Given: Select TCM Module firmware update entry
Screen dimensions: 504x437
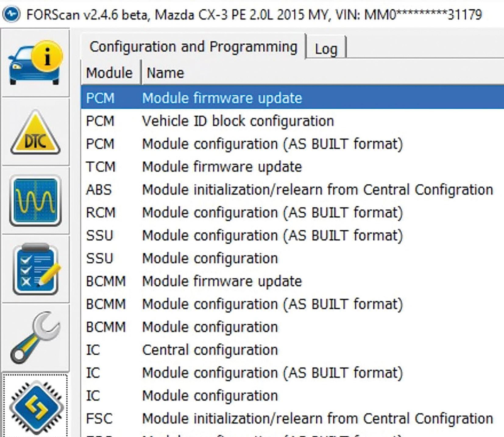Looking at the screenshot, I should click(x=222, y=167).
